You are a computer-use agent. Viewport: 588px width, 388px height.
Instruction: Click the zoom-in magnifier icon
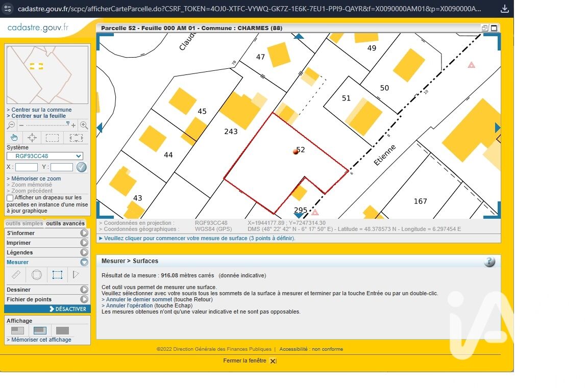pos(84,125)
